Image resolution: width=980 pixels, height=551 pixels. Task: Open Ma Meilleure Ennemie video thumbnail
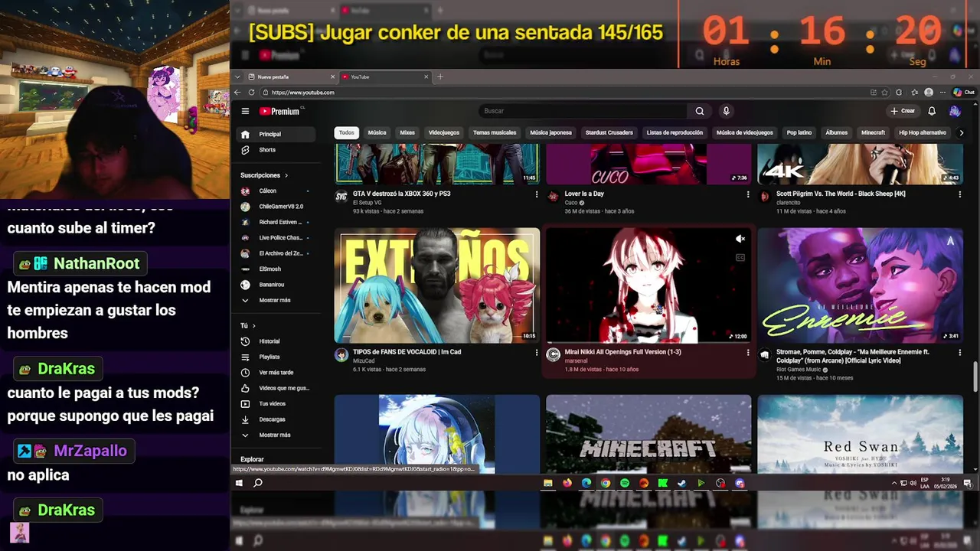pos(861,285)
